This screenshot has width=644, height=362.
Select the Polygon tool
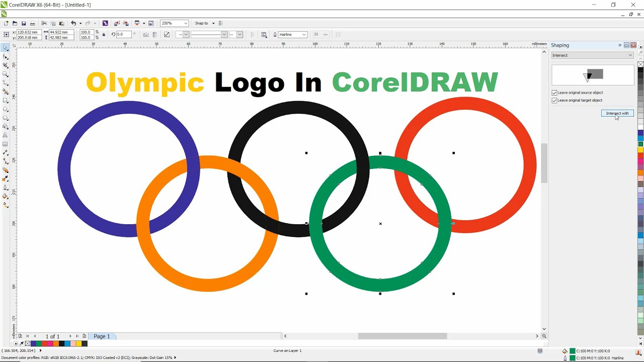point(5,118)
